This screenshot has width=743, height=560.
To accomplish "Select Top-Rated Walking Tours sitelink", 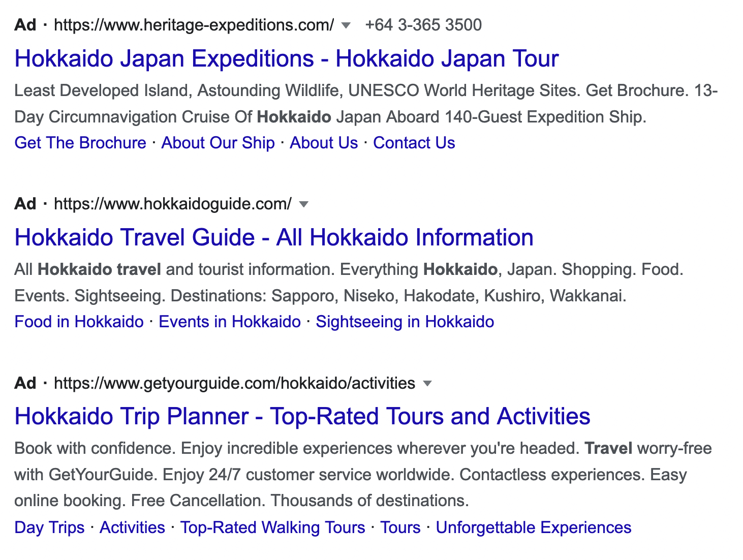I will pyautogui.click(x=273, y=527).
